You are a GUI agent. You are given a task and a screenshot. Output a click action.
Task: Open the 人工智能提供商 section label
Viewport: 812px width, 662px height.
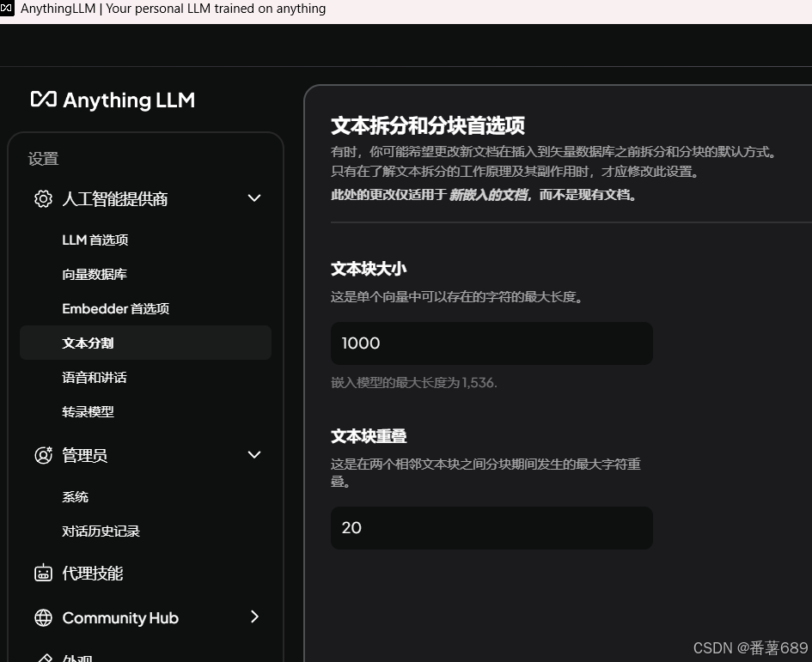[x=115, y=198]
